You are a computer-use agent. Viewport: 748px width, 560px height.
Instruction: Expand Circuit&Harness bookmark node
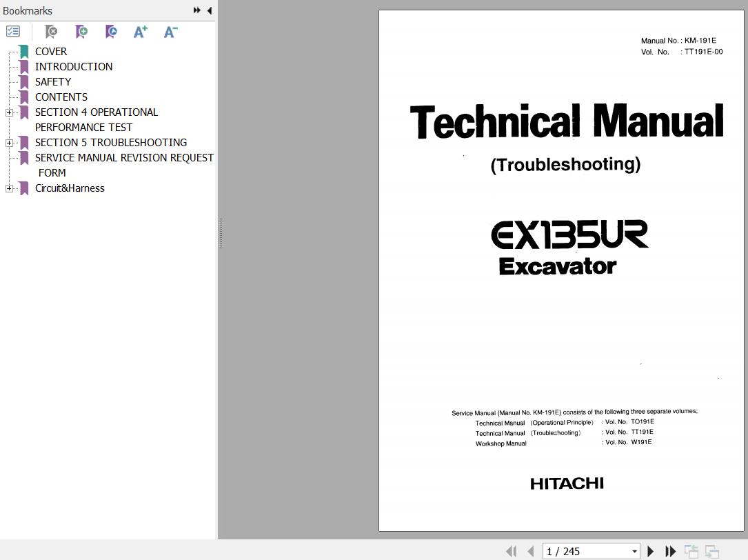[9, 188]
